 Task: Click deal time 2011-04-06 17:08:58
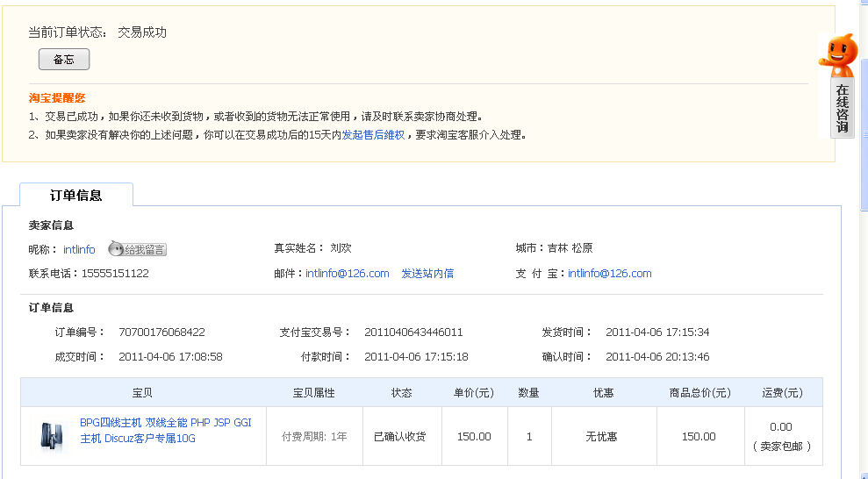click(170, 357)
